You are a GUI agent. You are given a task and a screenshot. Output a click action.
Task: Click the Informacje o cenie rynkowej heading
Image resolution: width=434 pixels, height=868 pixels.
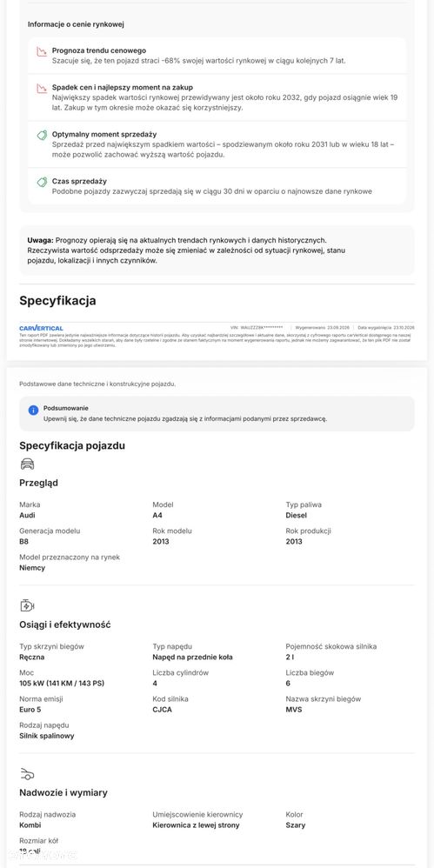pos(76,24)
